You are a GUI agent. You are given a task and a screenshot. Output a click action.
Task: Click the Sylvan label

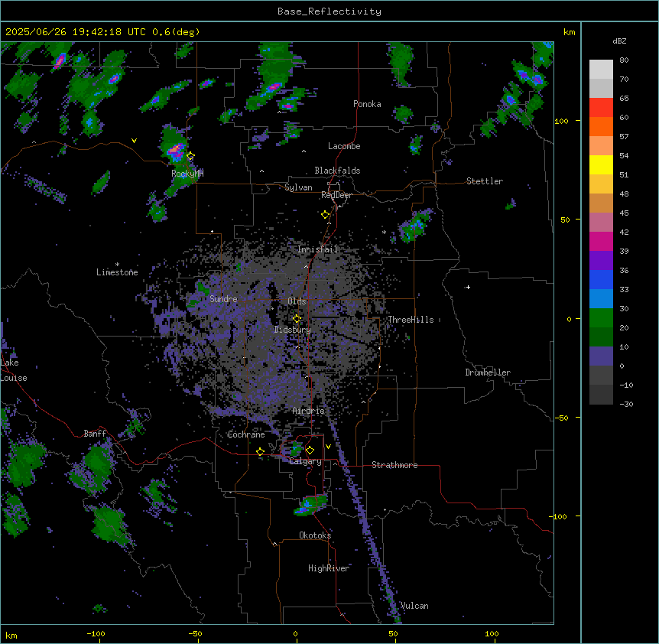pyautogui.click(x=298, y=187)
